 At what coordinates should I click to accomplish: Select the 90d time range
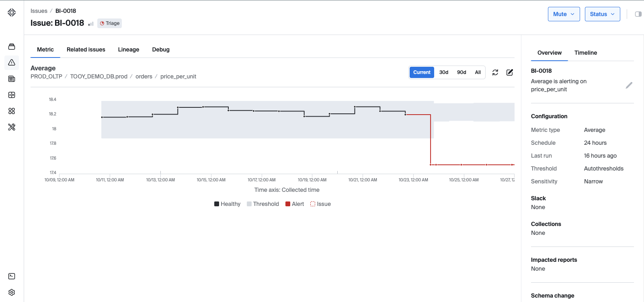[461, 72]
